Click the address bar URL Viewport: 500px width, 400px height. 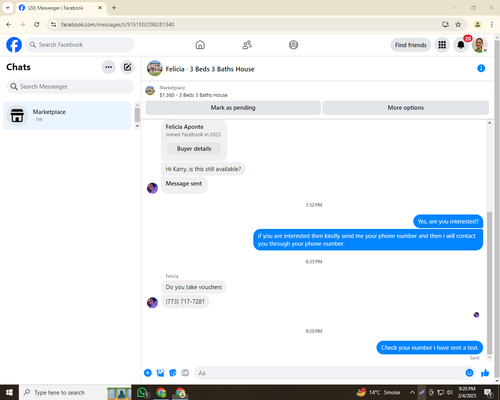118,24
